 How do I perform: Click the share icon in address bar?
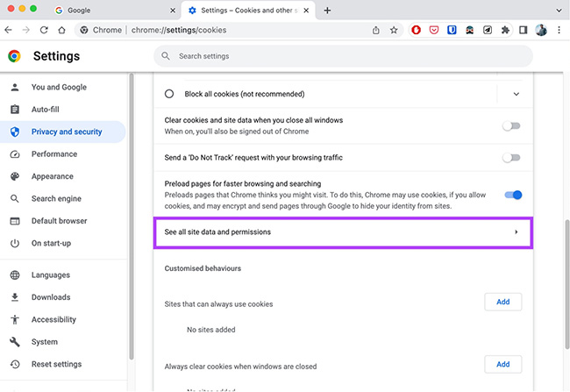click(x=376, y=30)
